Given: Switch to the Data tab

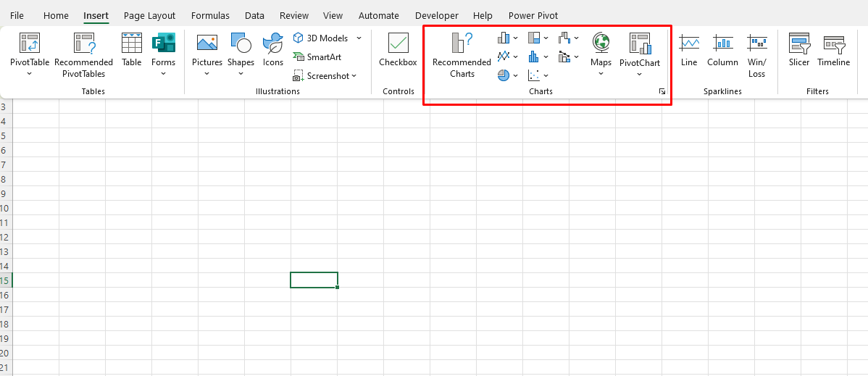Looking at the screenshot, I should (x=254, y=15).
